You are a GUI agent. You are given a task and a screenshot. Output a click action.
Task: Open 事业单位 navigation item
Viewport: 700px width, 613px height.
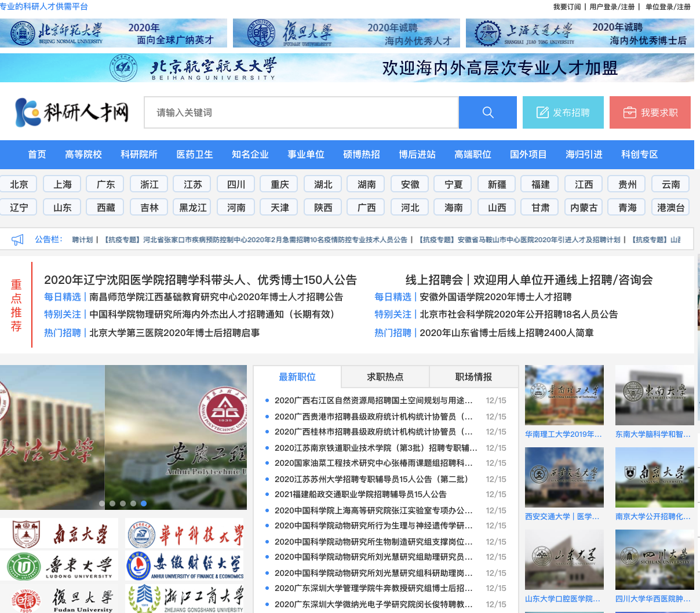click(x=306, y=155)
